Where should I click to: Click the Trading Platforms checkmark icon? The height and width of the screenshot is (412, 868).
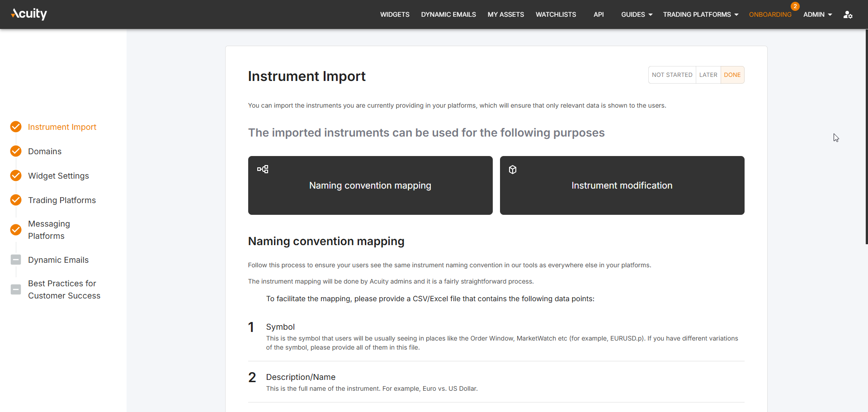coord(16,200)
